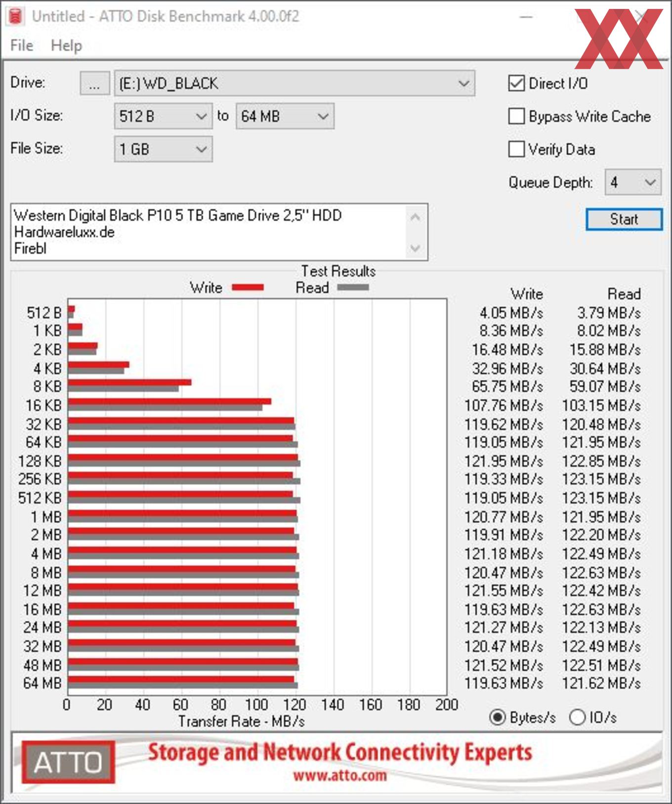Click the 8 KB gray read bar
Image resolution: width=672 pixels, height=804 pixels.
(124, 389)
